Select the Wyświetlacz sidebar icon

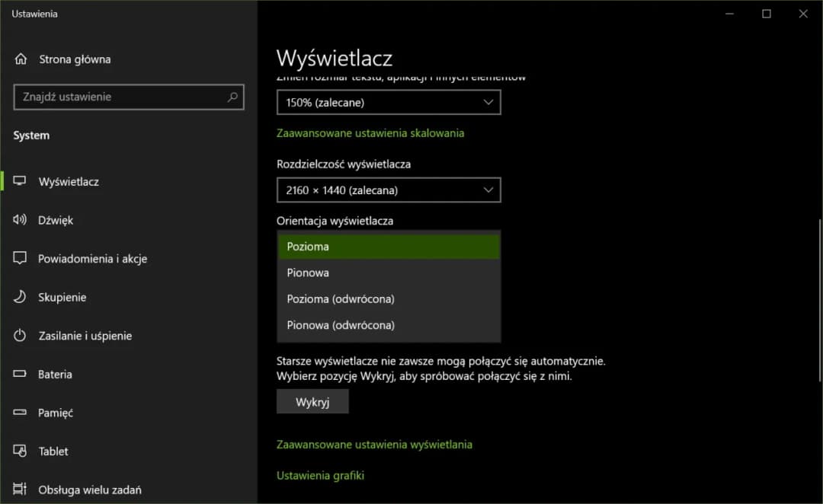19,181
